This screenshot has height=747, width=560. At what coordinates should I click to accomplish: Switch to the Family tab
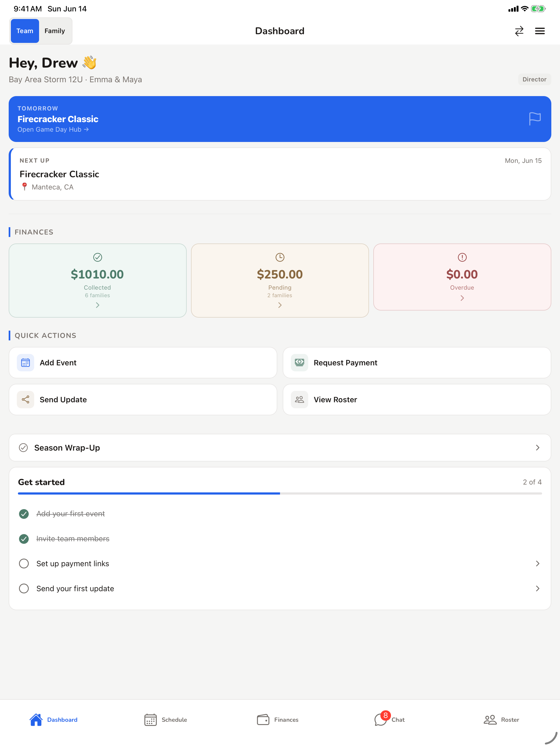tap(55, 31)
